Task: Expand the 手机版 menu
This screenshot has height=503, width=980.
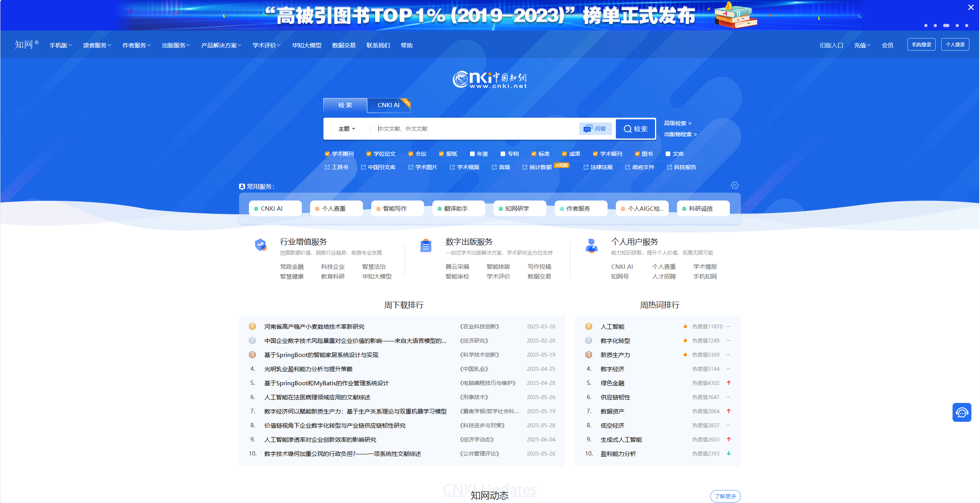Action: 61,46
